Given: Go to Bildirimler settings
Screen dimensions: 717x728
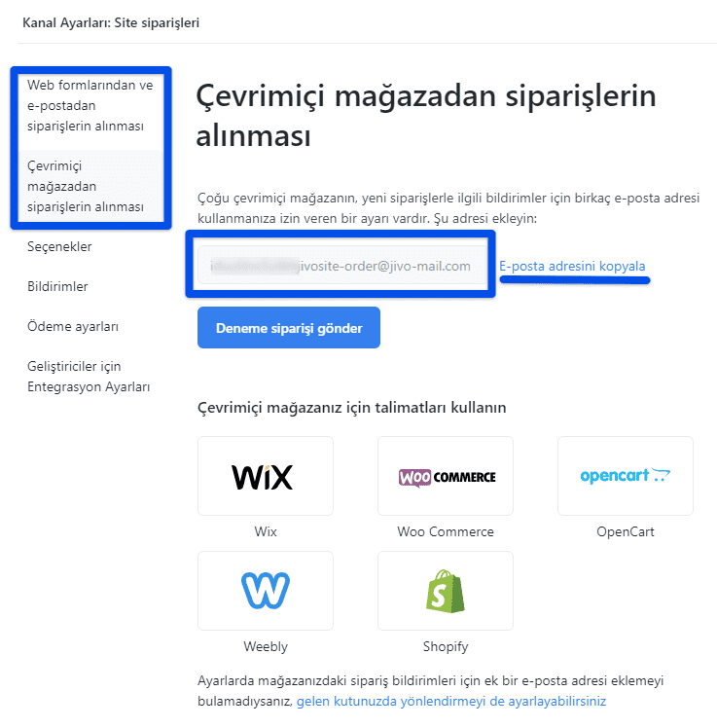Looking at the screenshot, I should click(57, 286).
